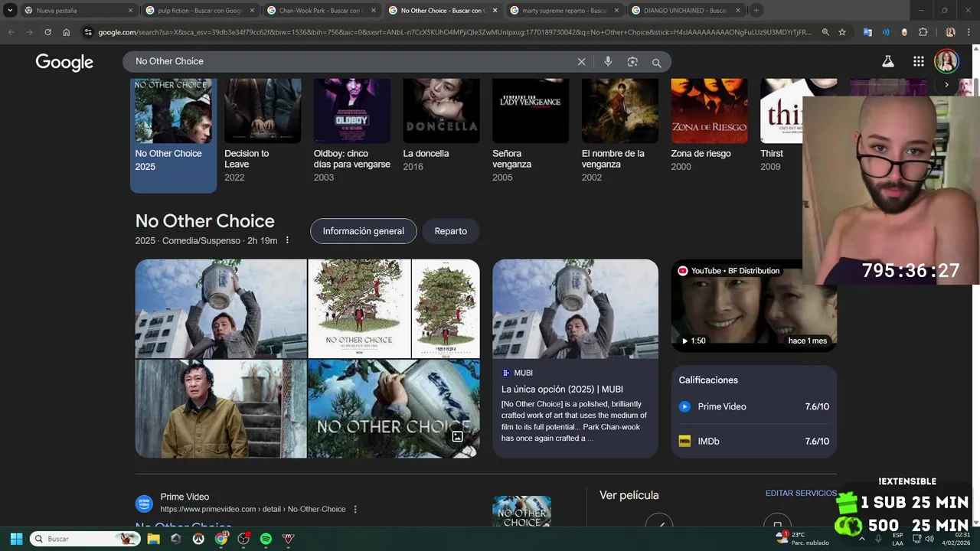Viewport: 980px width, 551px height.
Task: Open taskbar clock showing 02:31
Action: click(x=955, y=539)
